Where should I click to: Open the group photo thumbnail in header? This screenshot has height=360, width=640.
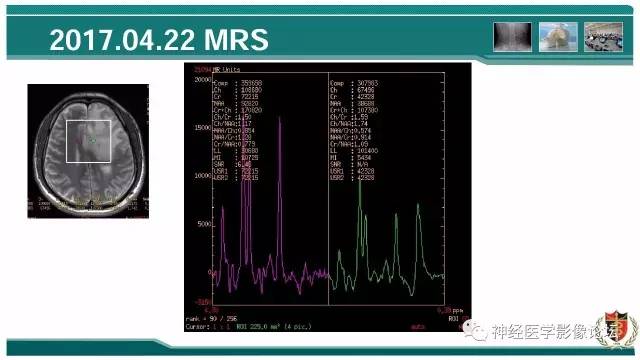[x=603, y=37]
